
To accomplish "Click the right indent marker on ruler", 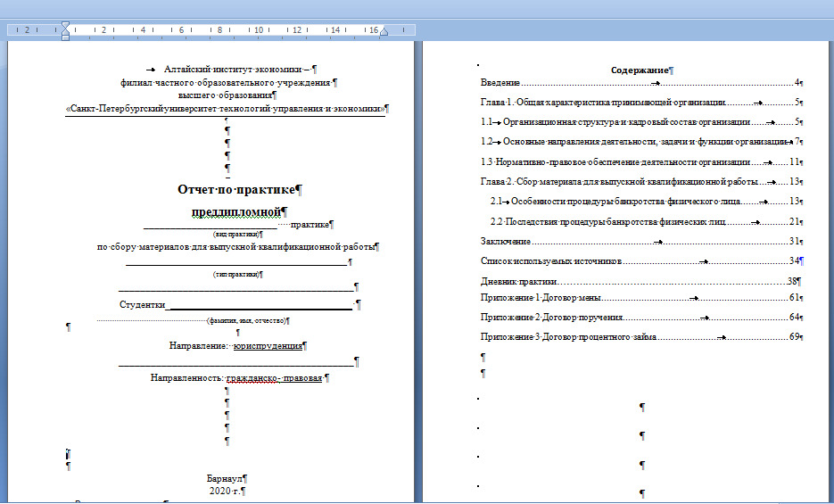I will point(384,33).
